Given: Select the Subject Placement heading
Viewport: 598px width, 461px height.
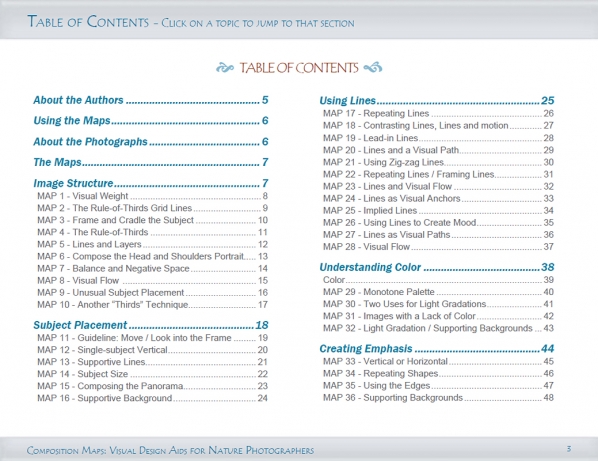Looking at the screenshot, I should pos(151,325).
